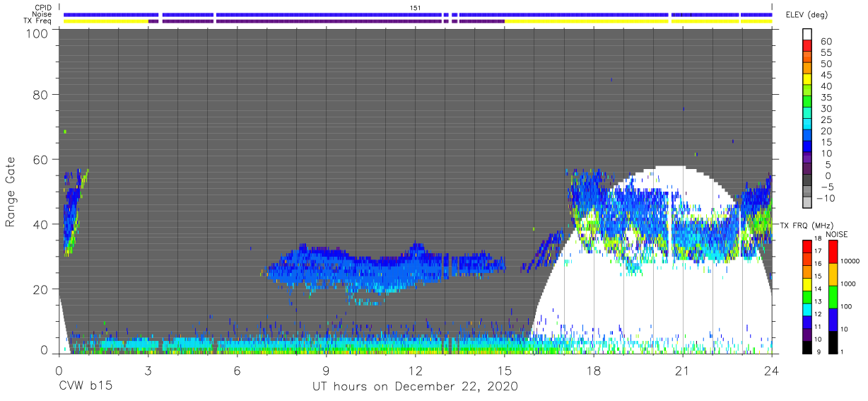
Task: Pick the red top of noise colorbar
Action: click(833, 251)
